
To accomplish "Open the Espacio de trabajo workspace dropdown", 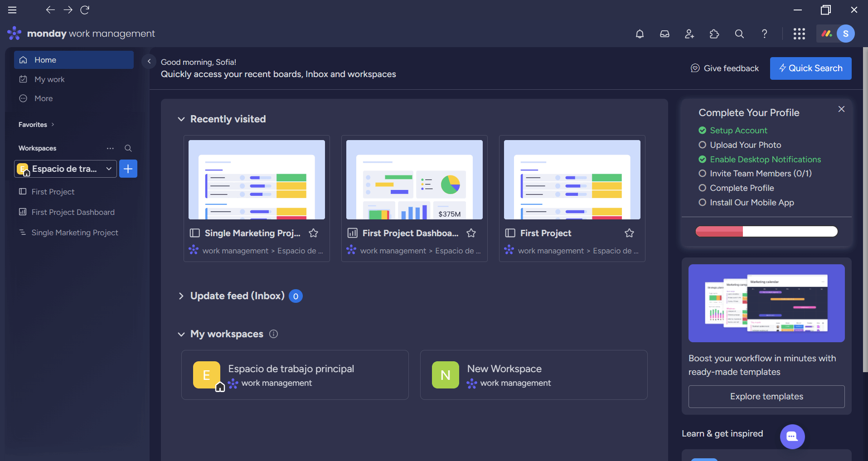I will pyautogui.click(x=65, y=169).
